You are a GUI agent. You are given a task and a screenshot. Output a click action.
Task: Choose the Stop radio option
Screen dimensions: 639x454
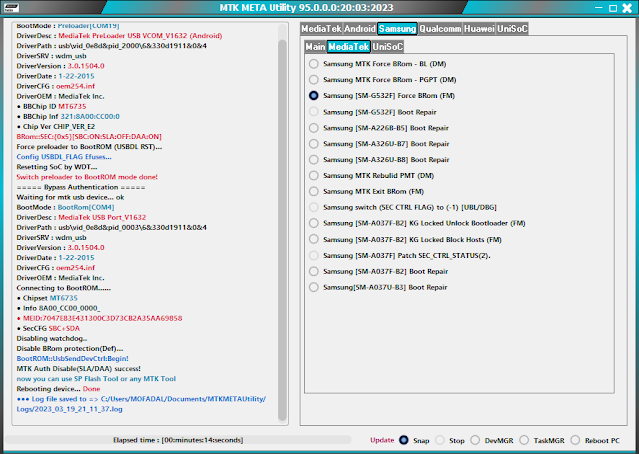pyautogui.click(x=439, y=440)
